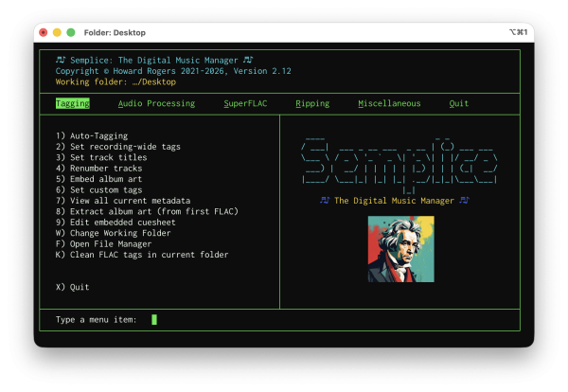
Task: Choose Change Working Folder option
Action: click(x=115, y=233)
